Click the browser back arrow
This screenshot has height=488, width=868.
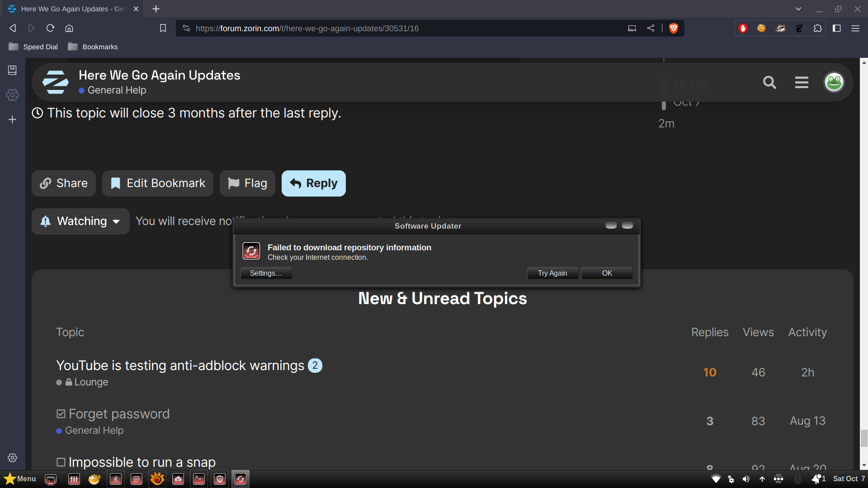coord(13,28)
